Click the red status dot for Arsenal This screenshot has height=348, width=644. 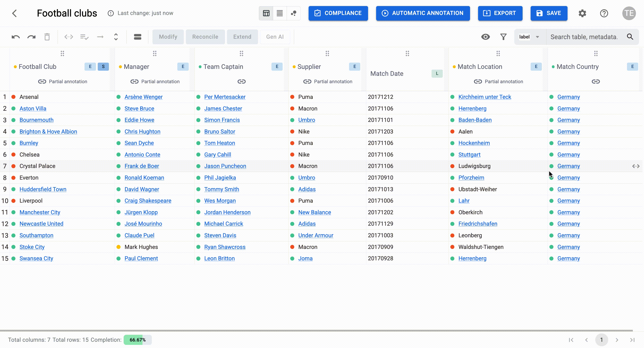coord(13,97)
